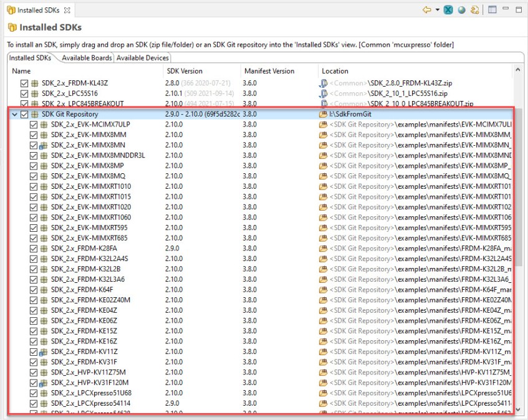Collapse the SDK Git Repository tree node
Image resolution: width=528 pixels, height=420 pixels.
click(x=14, y=115)
